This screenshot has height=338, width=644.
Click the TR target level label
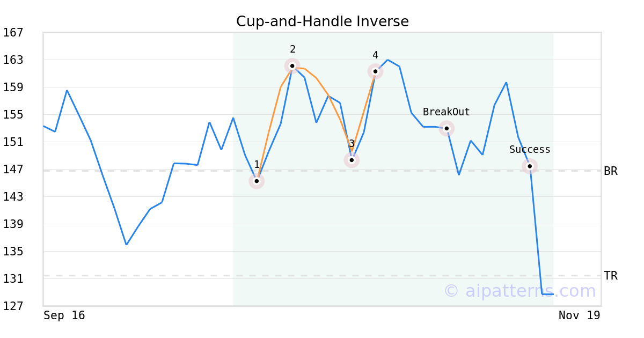point(610,276)
